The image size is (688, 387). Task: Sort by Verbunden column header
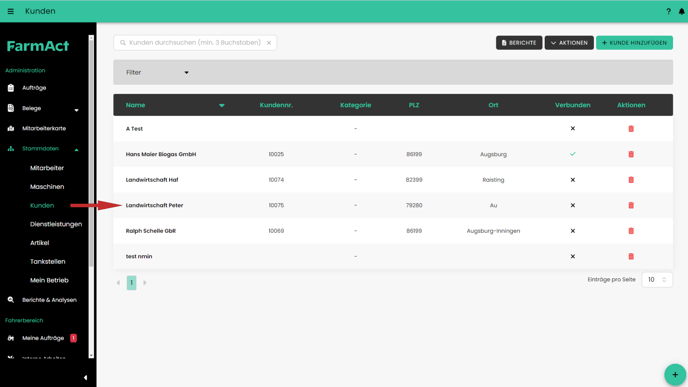tap(573, 105)
